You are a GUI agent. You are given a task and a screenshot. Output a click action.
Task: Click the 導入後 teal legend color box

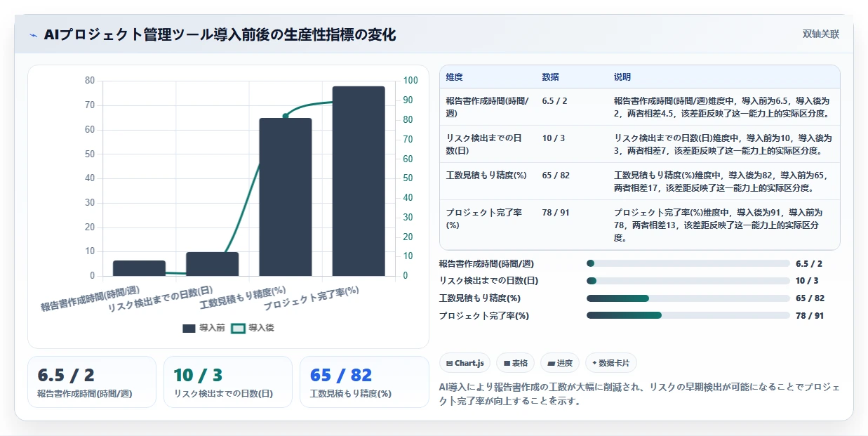click(x=239, y=328)
